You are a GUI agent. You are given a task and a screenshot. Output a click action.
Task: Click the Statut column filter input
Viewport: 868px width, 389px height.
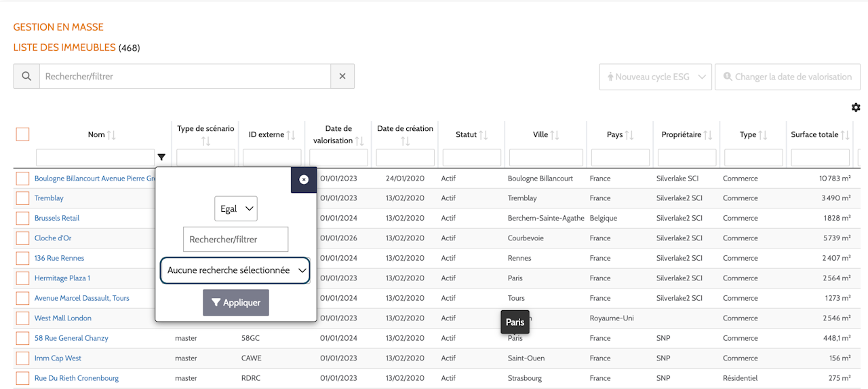472,158
